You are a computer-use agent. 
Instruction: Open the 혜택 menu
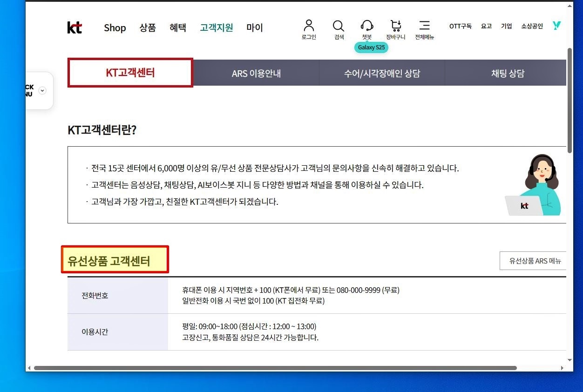point(178,28)
